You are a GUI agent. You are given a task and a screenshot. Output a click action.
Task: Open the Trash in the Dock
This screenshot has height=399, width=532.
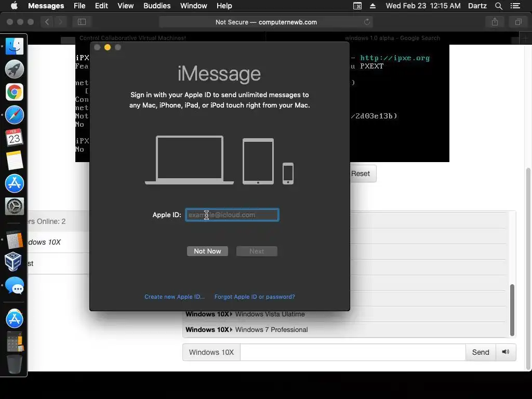(14, 364)
